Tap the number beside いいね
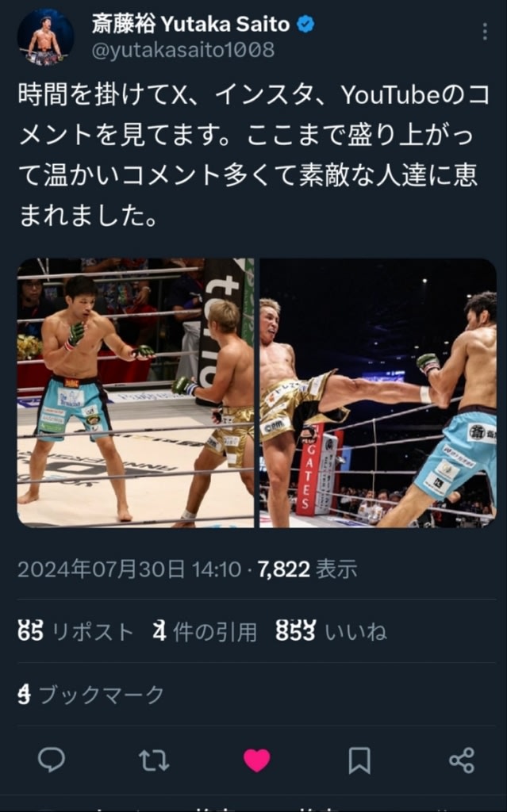This screenshot has height=812, width=507. [x=295, y=632]
